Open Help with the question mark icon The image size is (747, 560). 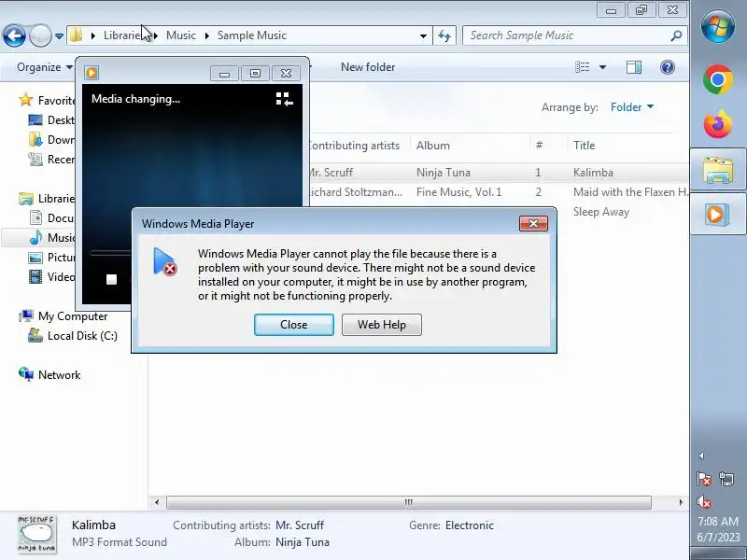[668, 67]
